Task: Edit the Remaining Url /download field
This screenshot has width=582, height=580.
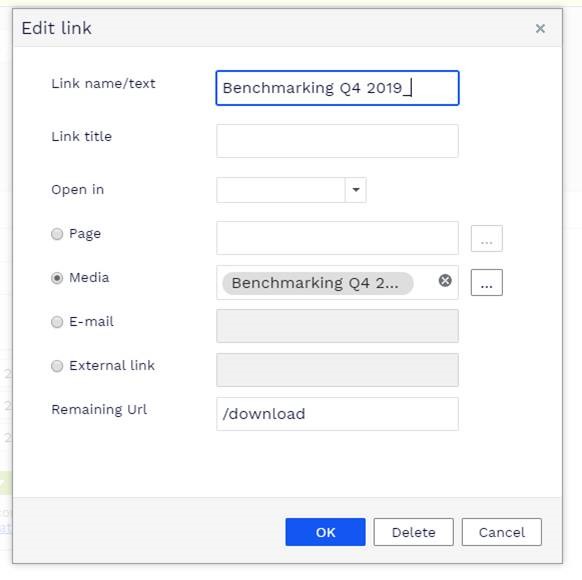Action: [x=337, y=414]
